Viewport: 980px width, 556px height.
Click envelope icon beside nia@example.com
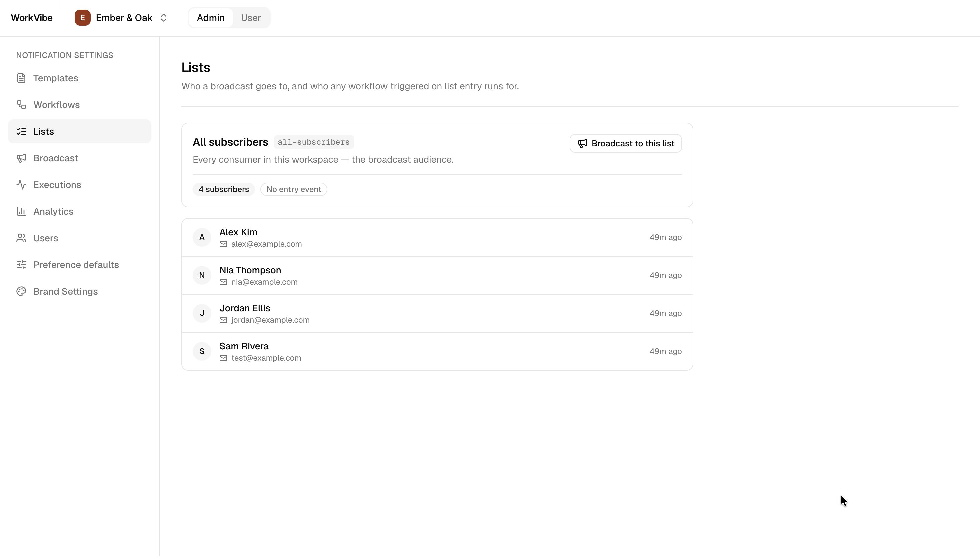[223, 282]
